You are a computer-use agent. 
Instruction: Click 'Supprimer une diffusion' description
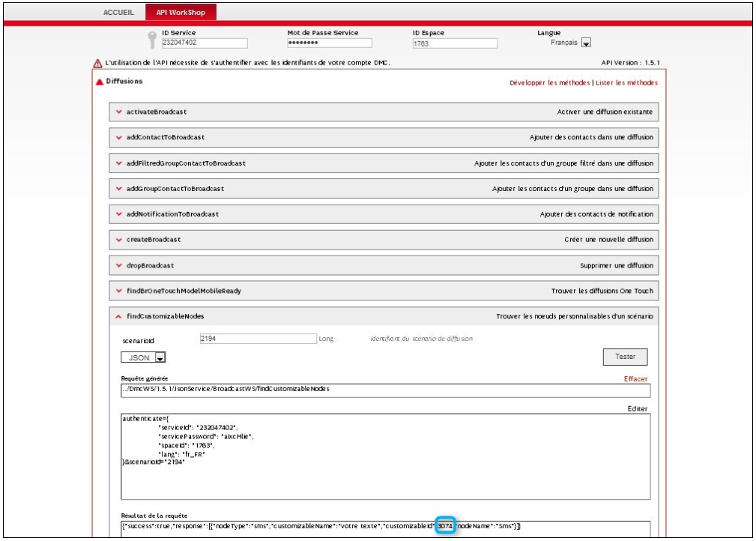coord(616,266)
